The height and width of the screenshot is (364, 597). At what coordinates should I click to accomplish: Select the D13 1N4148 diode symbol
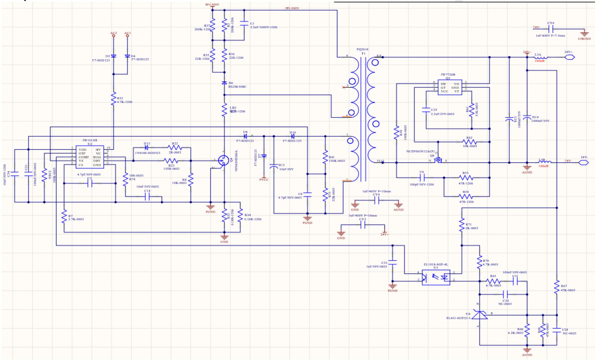coord(146,148)
